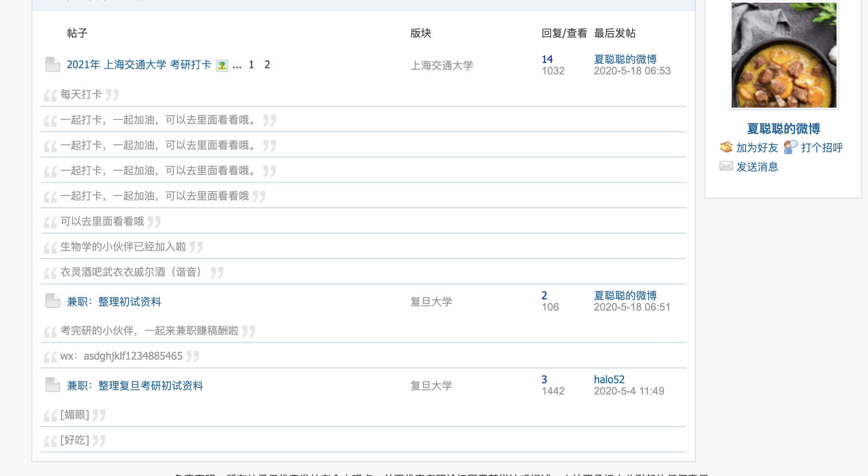Click the 版块 column header
The image size is (868, 476).
point(421,33)
